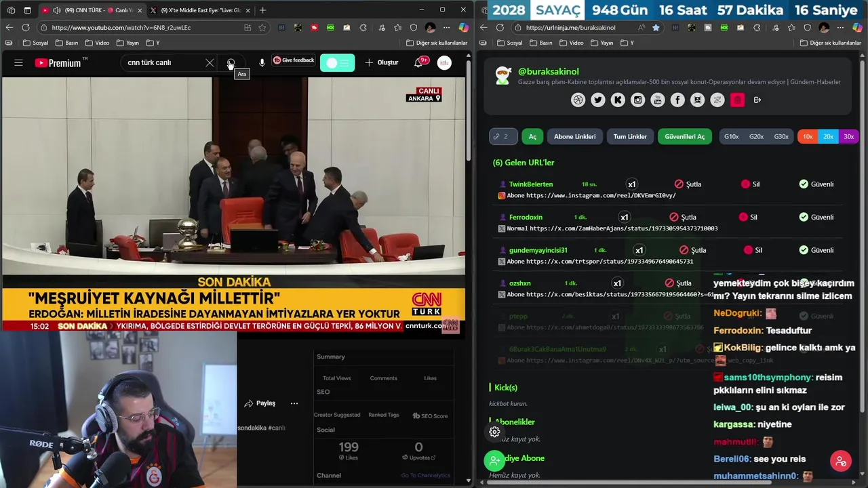The height and width of the screenshot is (488, 868).
Task: Reload the urlninja browser page
Action: (x=500, y=27)
